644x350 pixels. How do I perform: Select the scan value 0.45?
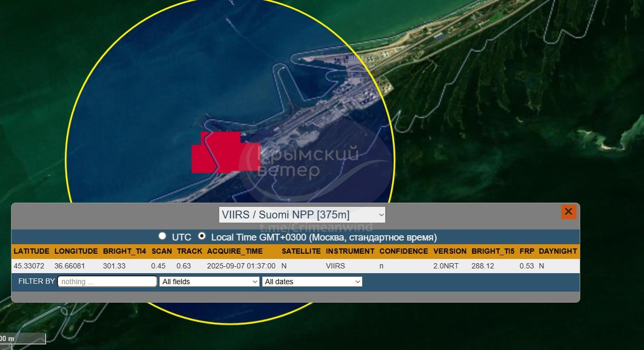pos(158,266)
